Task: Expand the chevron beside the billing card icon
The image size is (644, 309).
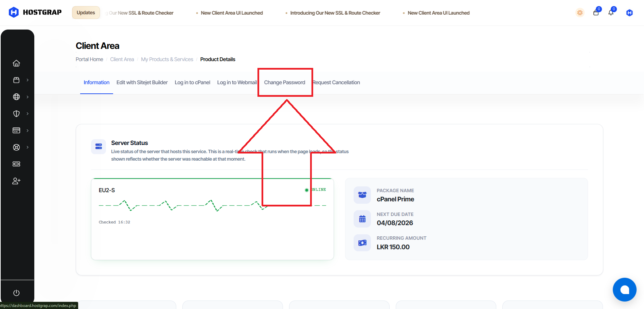Action: (28, 130)
